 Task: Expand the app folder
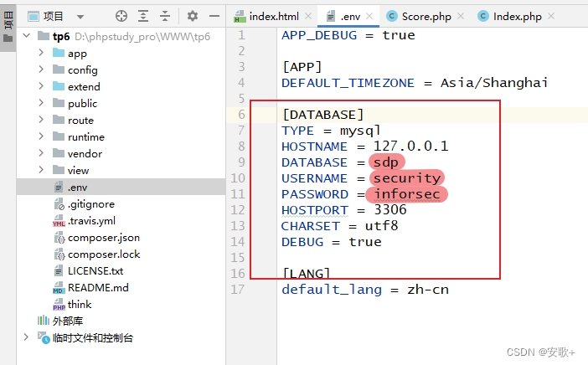coord(41,54)
